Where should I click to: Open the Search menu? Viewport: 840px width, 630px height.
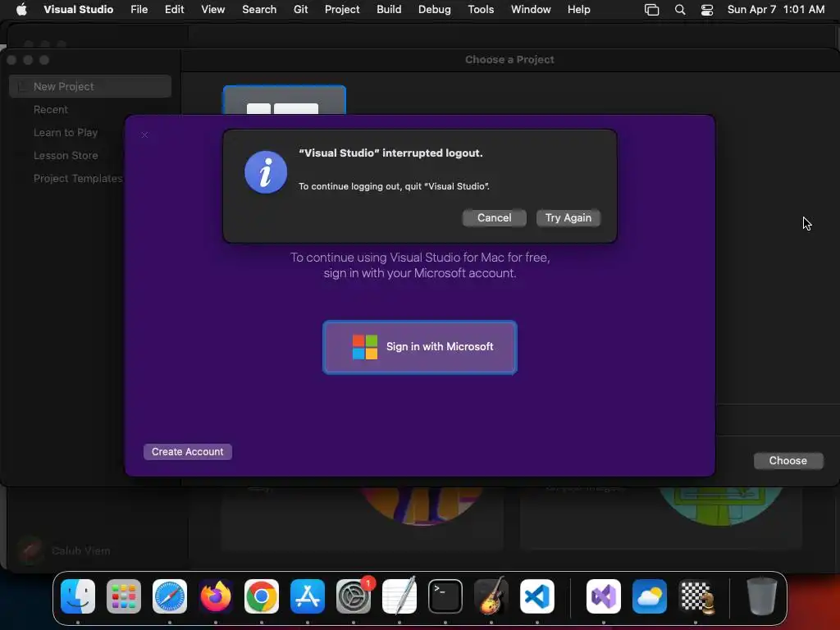tap(259, 9)
